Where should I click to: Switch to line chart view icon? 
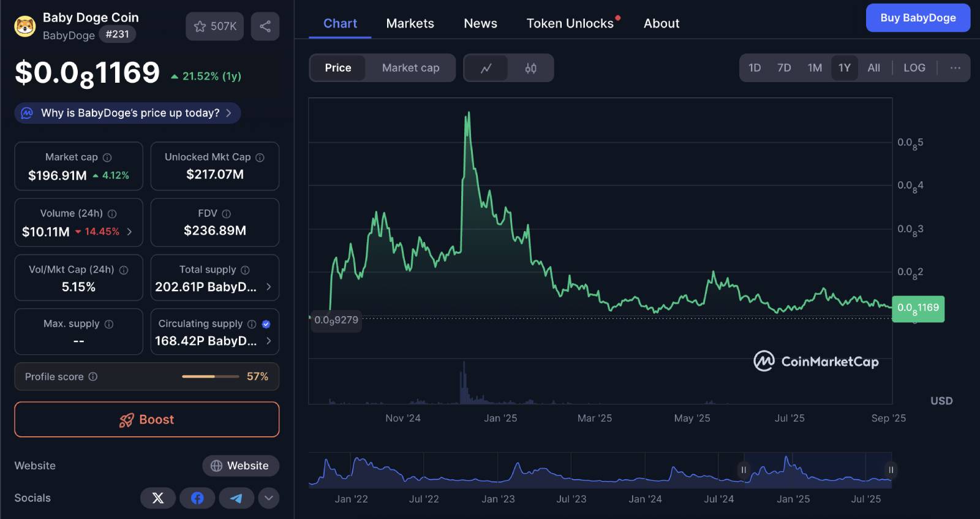coord(486,68)
